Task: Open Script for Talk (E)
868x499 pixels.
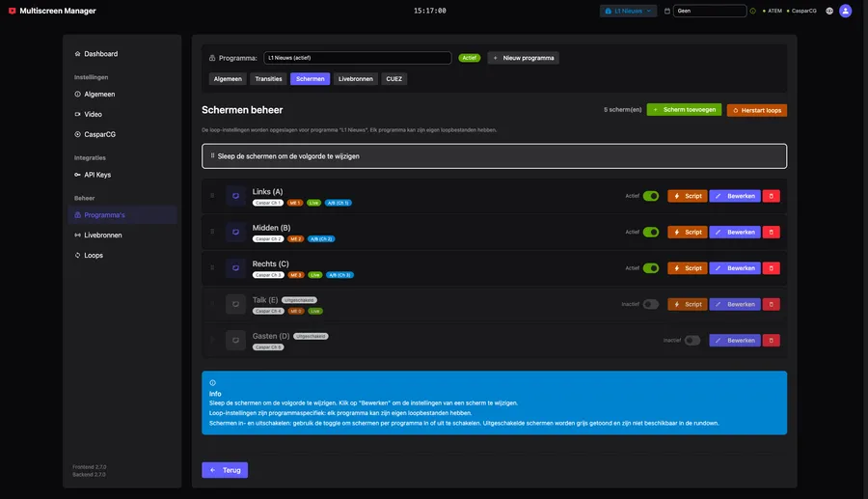Action: [688, 304]
